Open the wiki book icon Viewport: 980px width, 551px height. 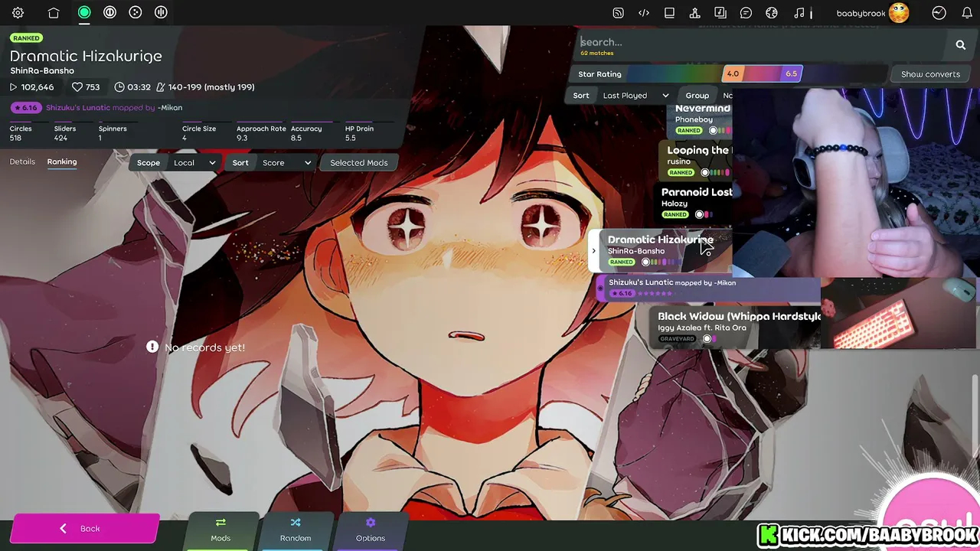[x=669, y=13]
